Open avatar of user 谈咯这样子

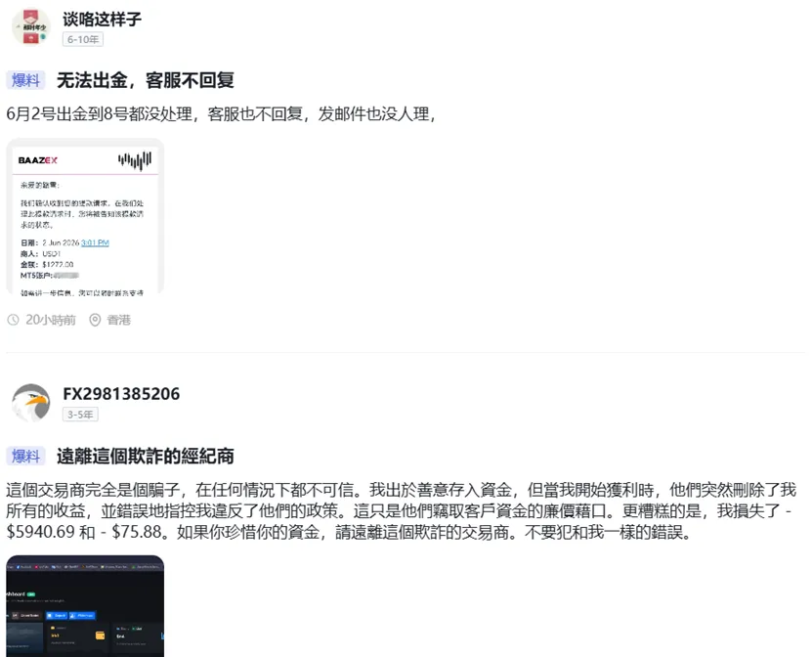coord(31,27)
